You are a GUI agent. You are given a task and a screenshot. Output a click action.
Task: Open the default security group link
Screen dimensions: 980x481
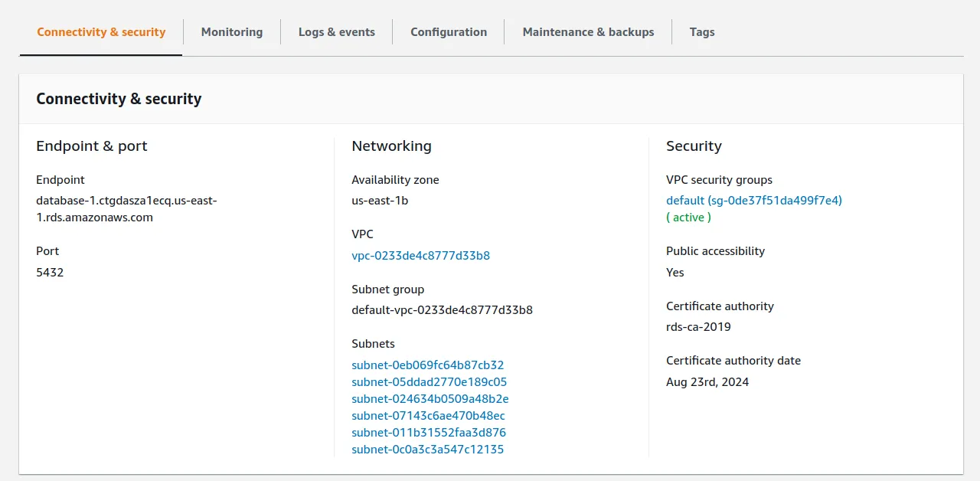point(753,201)
